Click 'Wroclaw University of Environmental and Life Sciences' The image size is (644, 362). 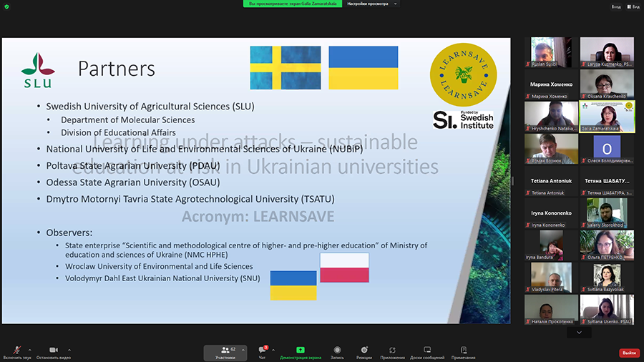tap(159, 266)
